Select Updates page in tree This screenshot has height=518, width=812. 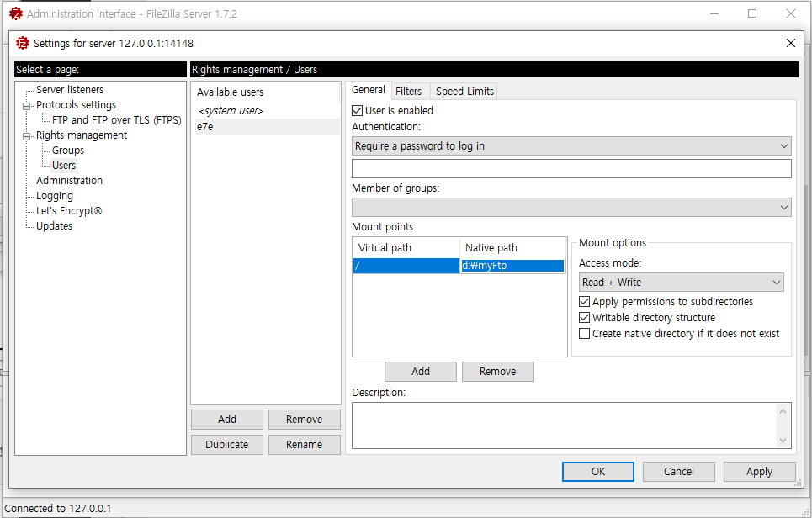tap(54, 226)
